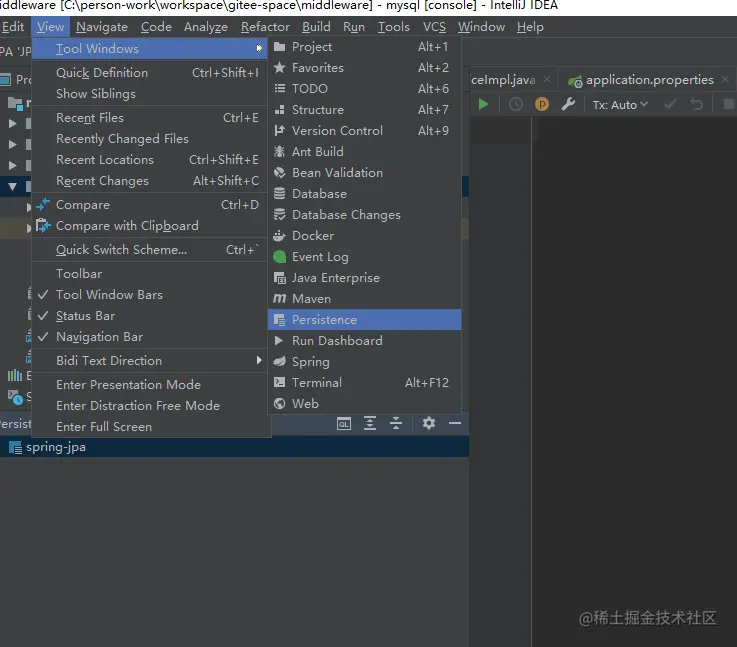The height and width of the screenshot is (647, 737).
Task: Open console settings wrench icon
Action: point(568,104)
